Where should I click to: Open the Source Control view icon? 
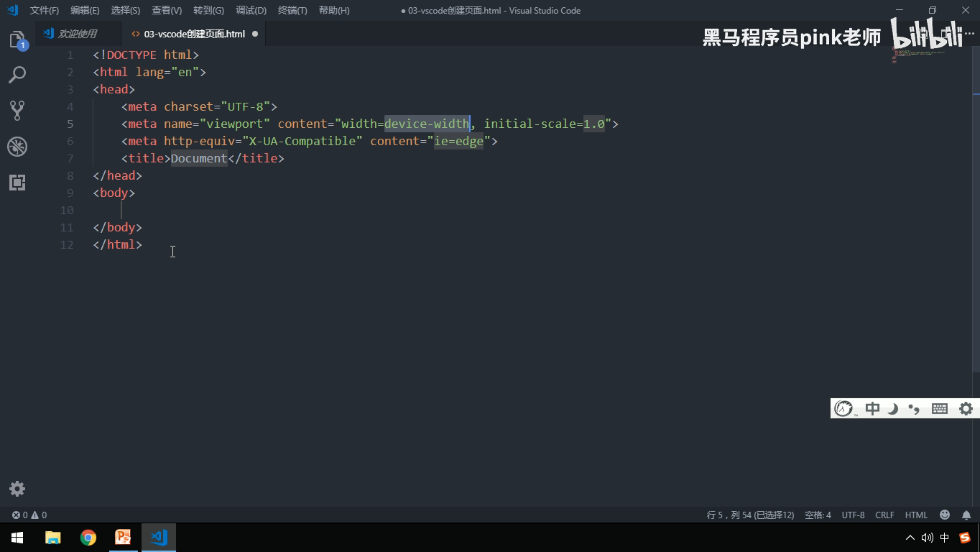[x=17, y=110]
